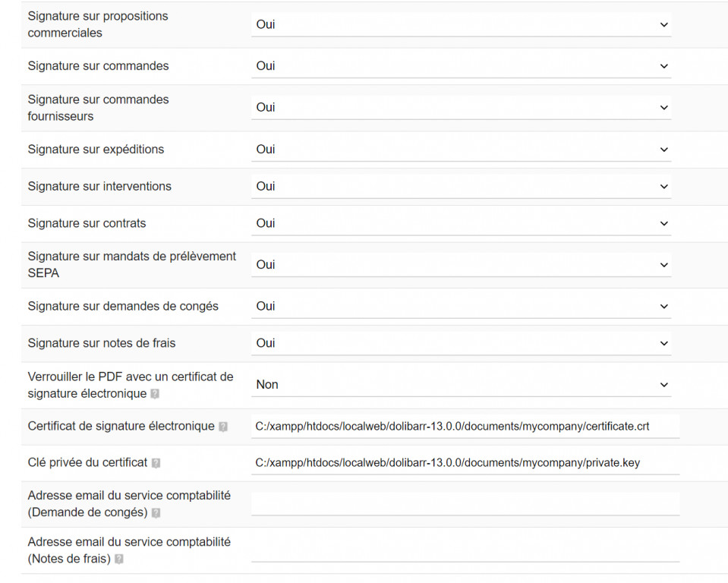Open 'Signature sur commandes fournisseurs' dropdown
The height and width of the screenshot is (583, 728).
(461, 108)
